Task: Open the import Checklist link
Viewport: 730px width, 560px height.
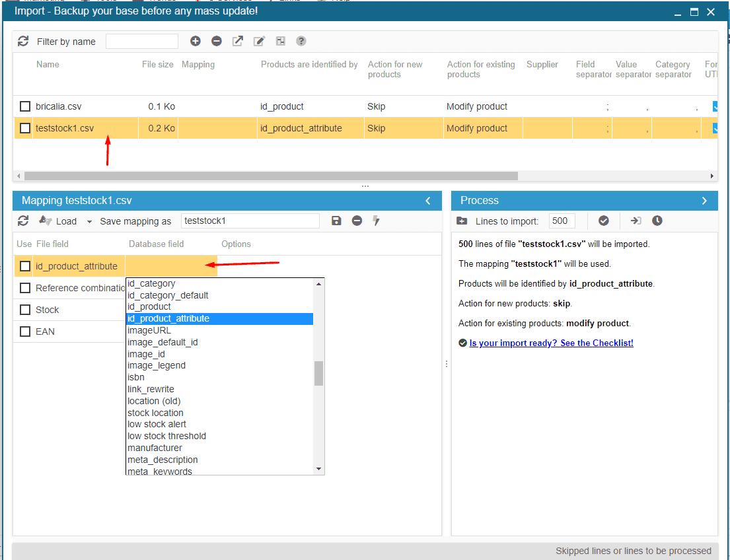Action: tap(551, 343)
